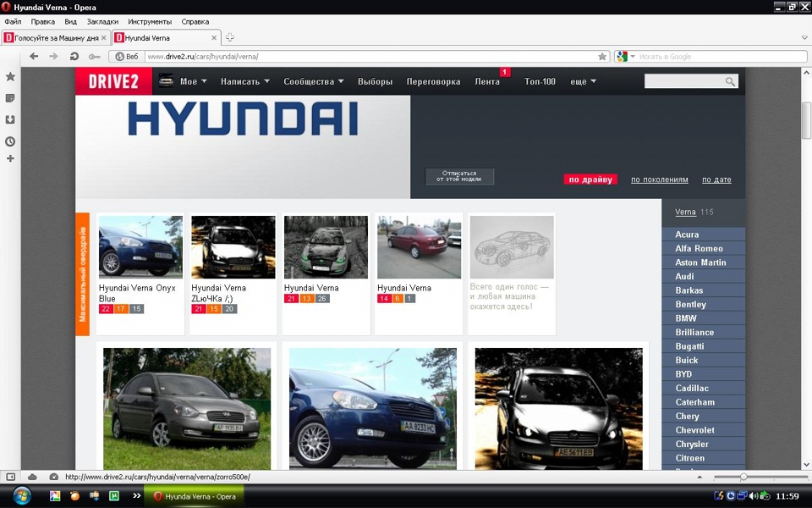Screen dimensions: 812x508
Task: Expand the 'Сообщества' dropdown menu
Action: pos(313,81)
